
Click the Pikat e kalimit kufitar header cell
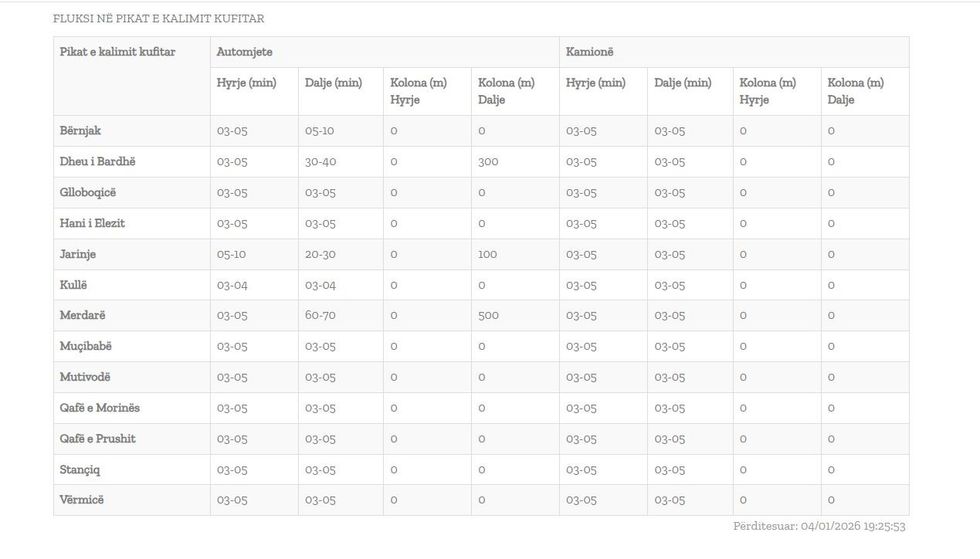[x=117, y=52]
